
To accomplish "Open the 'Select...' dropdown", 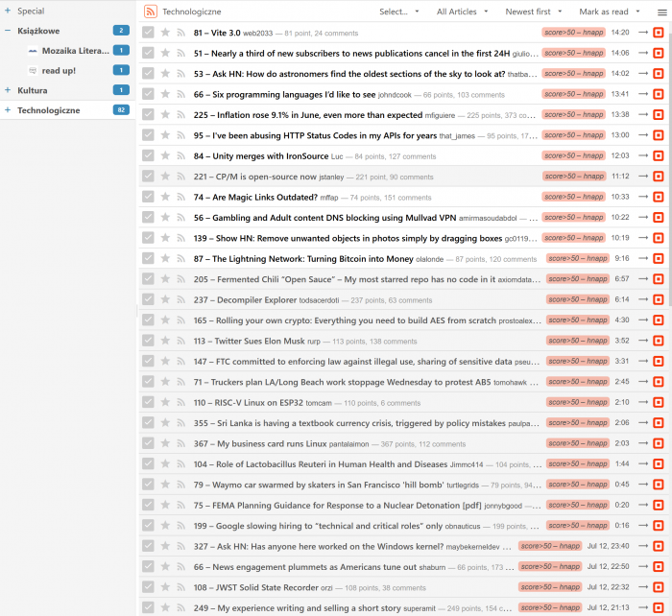I will (x=398, y=12).
